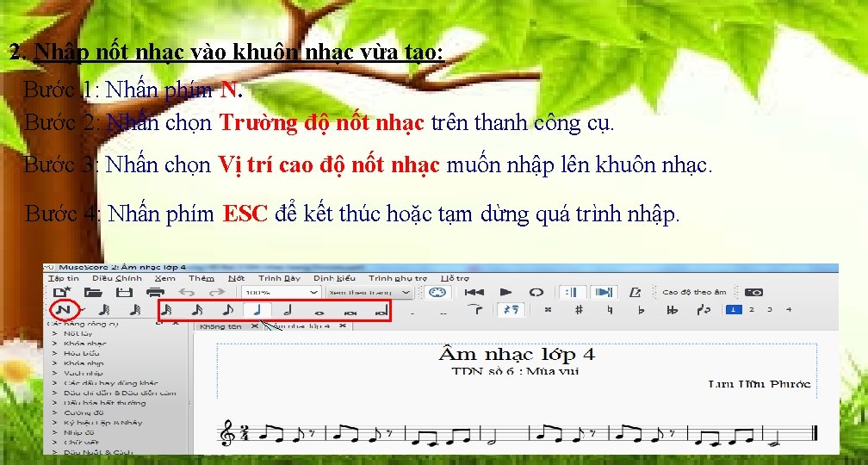The image size is (868, 465).
Task: Select the double whole note duration
Action: [x=350, y=313]
